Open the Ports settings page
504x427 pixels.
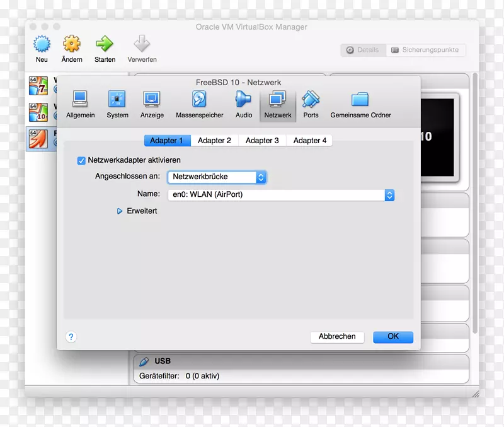[311, 103]
